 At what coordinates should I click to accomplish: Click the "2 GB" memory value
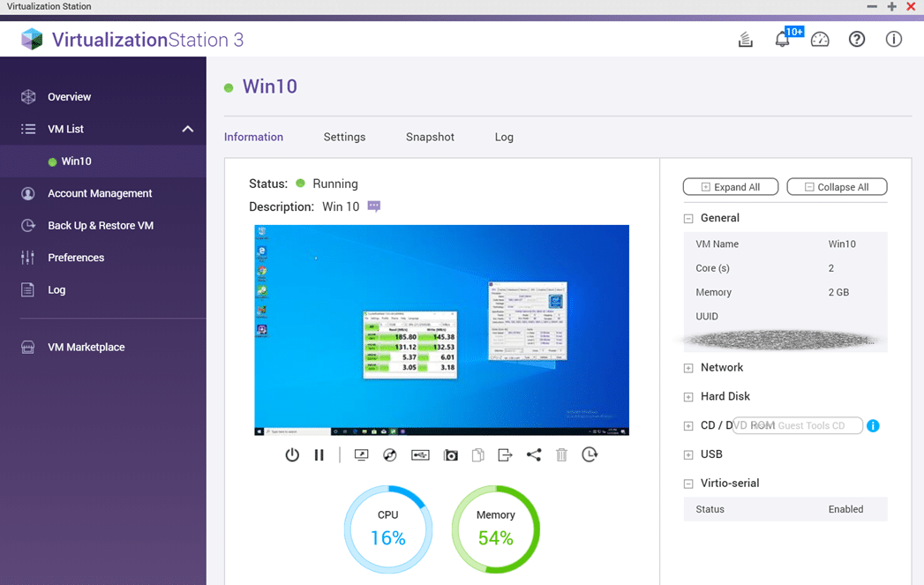pyautogui.click(x=838, y=292)
